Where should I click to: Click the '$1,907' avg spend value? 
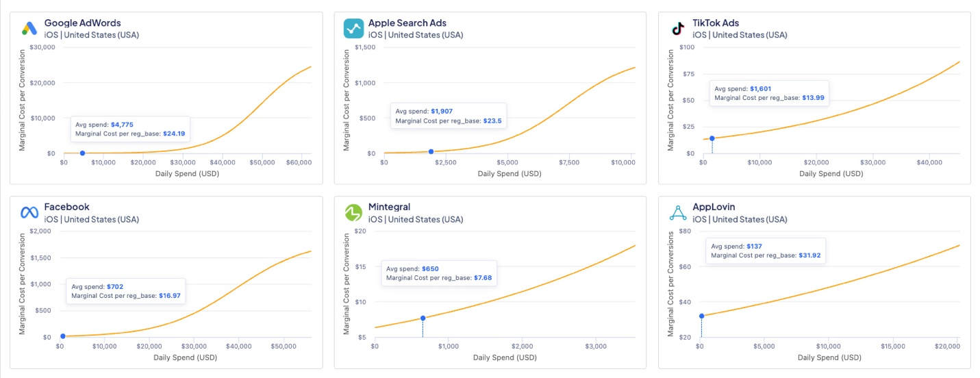coord(442,111)
